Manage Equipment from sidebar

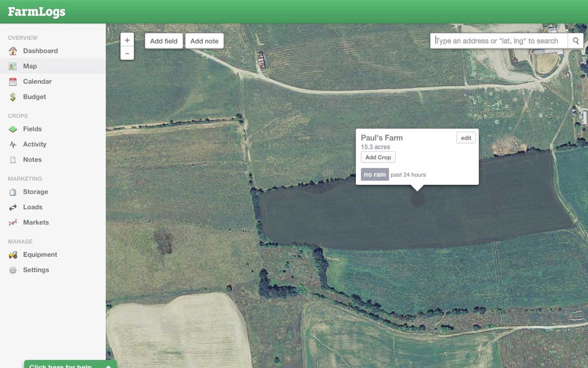[x=40, y=254]
